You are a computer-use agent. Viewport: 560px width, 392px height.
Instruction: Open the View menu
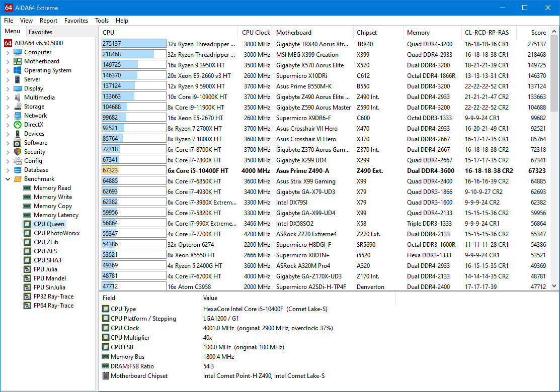pos(26,20)
